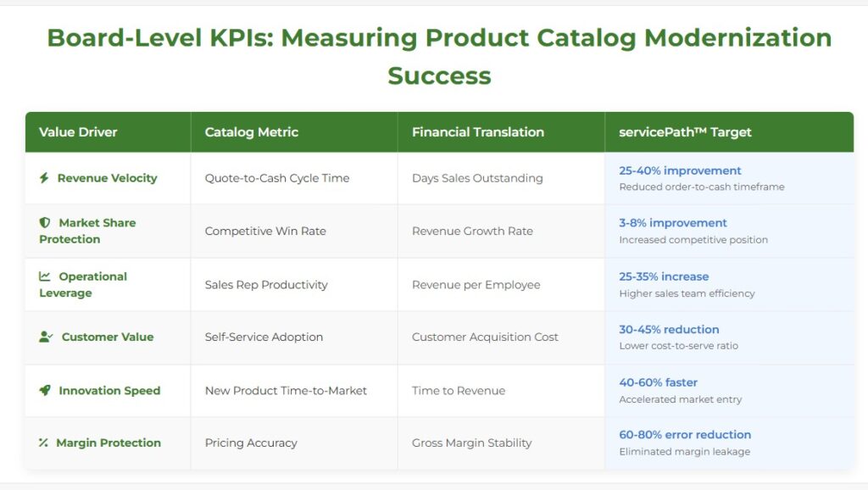Click the percent Margin Protection icon
This screenshot has height=490, width=868.
[43, 443]
